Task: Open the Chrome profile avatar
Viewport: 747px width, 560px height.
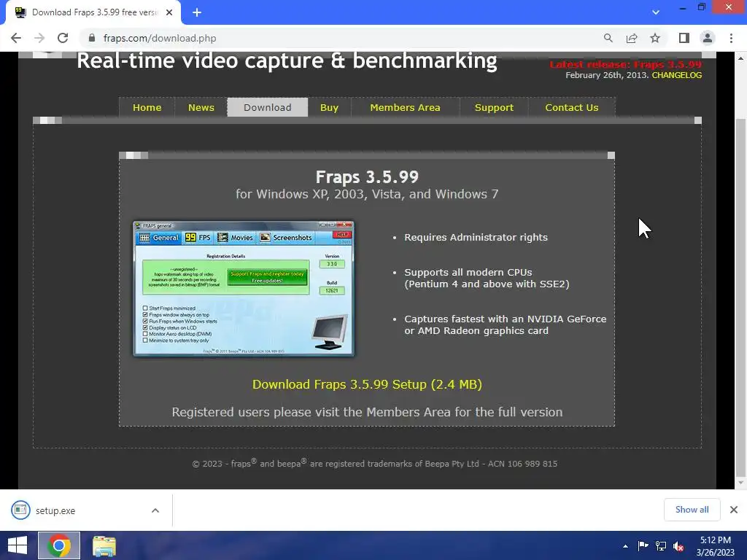Action: pyautogui.click(x=708, y=38)
